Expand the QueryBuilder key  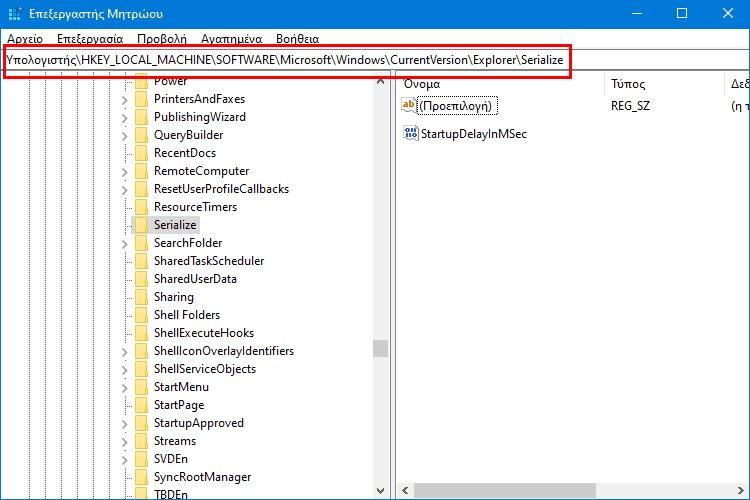click(x=124, y=136)
